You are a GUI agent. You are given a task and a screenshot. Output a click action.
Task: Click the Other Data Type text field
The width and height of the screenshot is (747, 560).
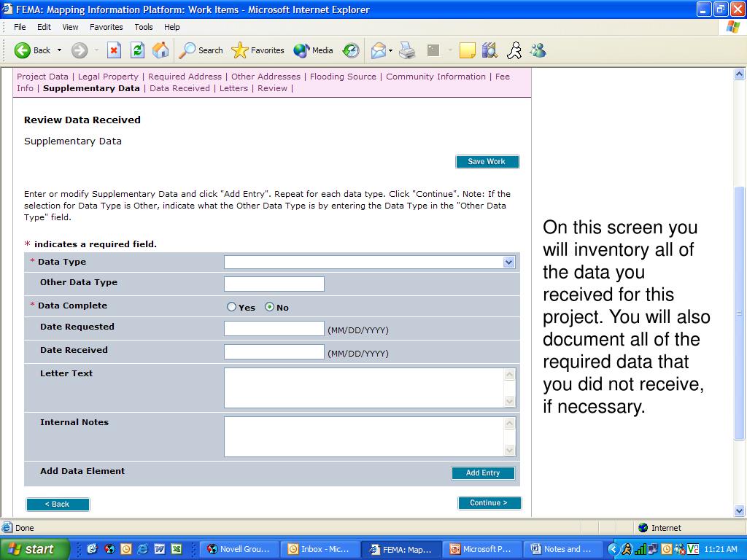(x=274, y=284)
